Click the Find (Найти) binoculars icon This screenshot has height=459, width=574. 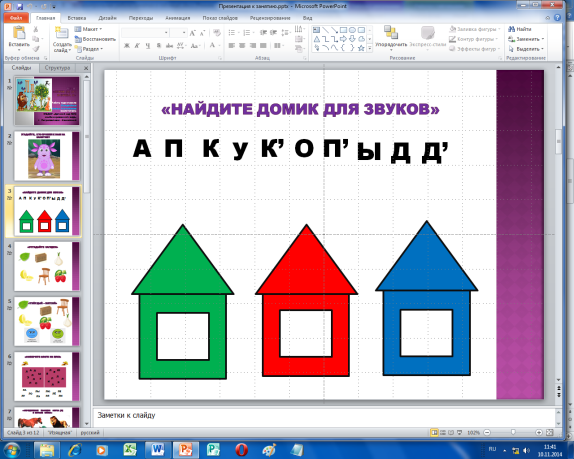point(511,29)
